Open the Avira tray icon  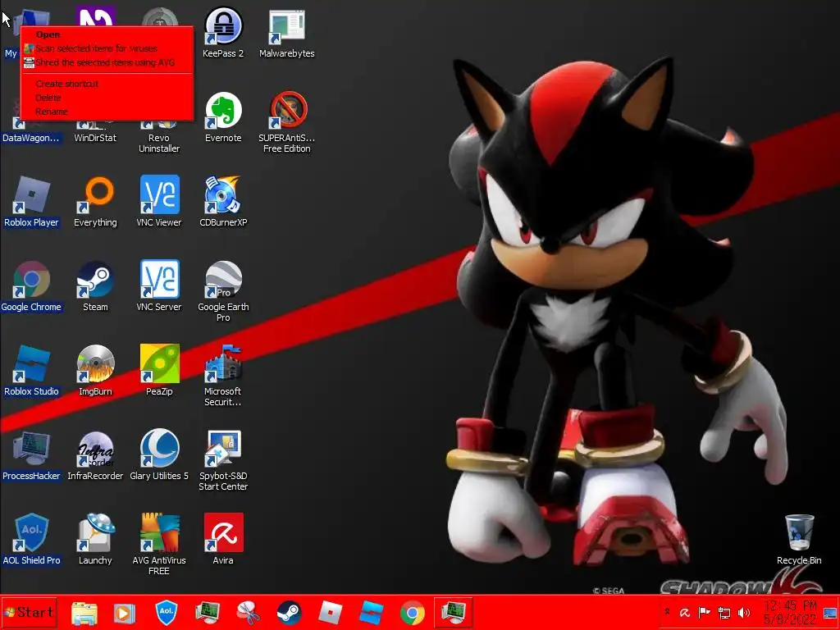[x=685, y=612]
